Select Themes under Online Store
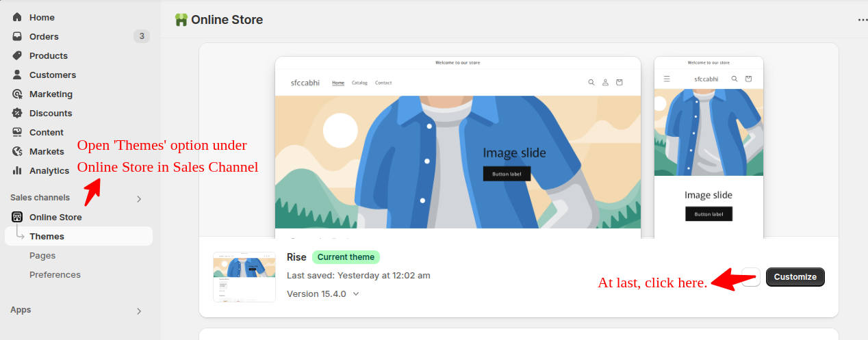The height and width of the screenshot is (340, 868). [79, 236]
